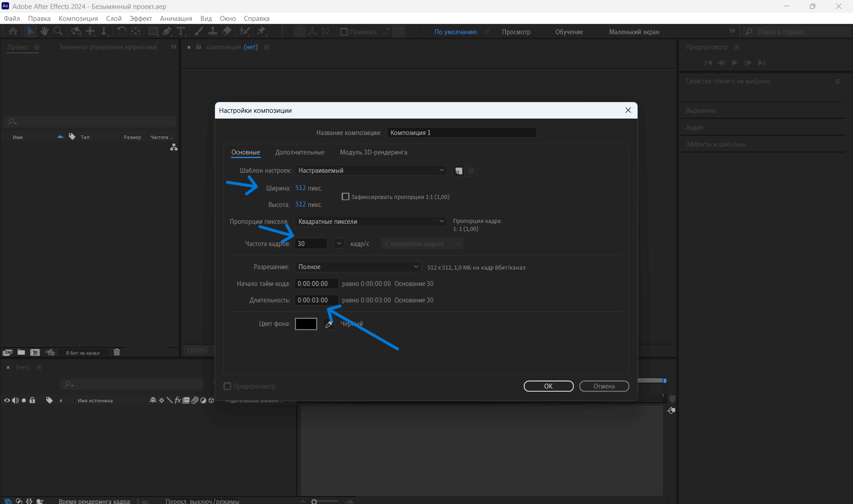Click the 8 бит на канал button
The height and width of the screenshot is (504, 853).
pos(83,353)
